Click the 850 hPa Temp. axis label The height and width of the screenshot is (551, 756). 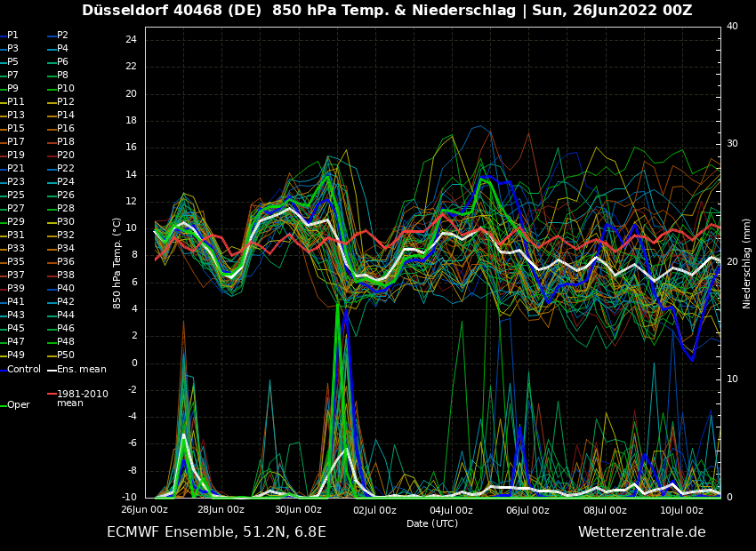[x=117, y=263]
